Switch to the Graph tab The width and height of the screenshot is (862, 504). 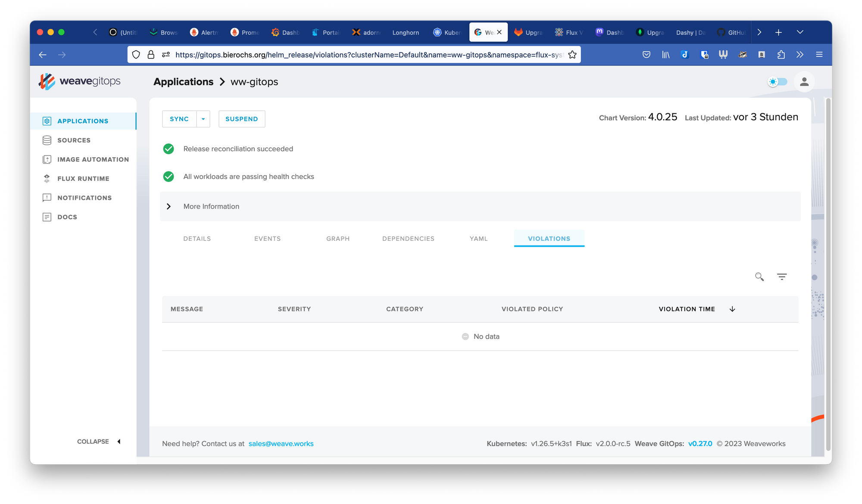coord(338,239)
